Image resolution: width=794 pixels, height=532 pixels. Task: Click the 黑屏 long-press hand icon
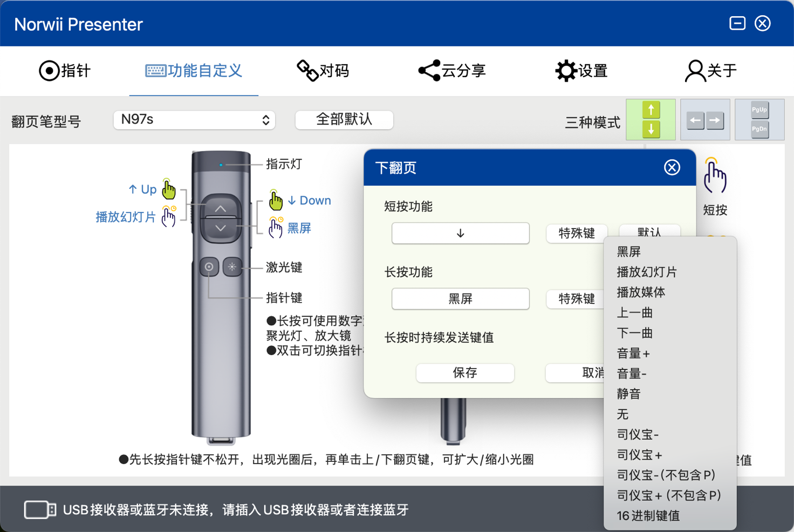(x=276, y=227)
